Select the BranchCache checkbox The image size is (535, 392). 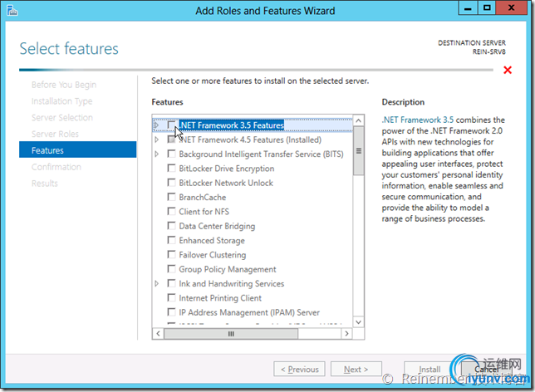pos(171,197)
